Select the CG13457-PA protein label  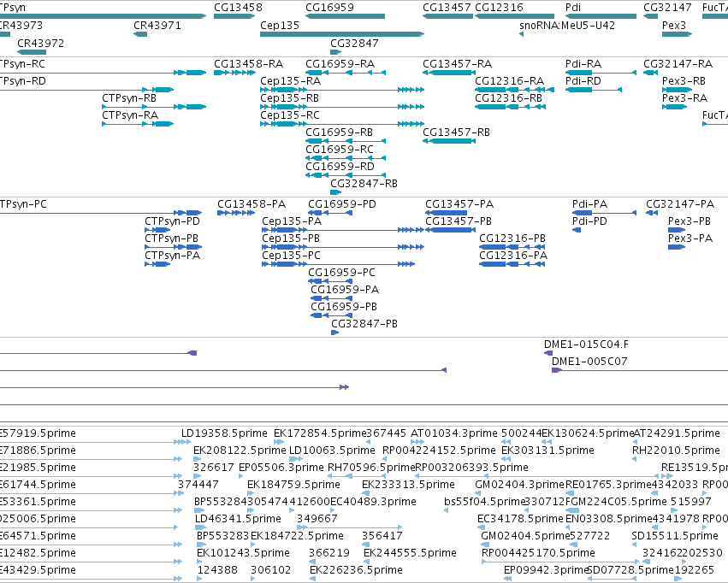click(459, 204)
